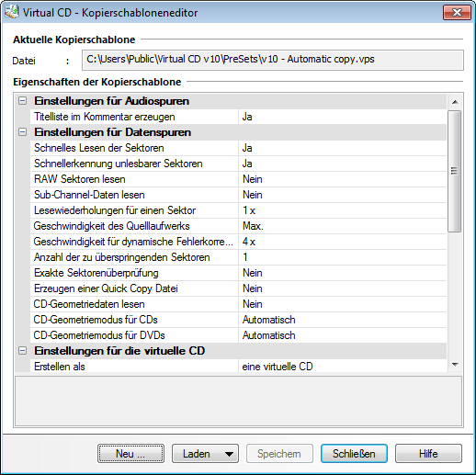Close the Kopierschabloneneditor window
The image size is (476, 475).
tap(457, 13)
